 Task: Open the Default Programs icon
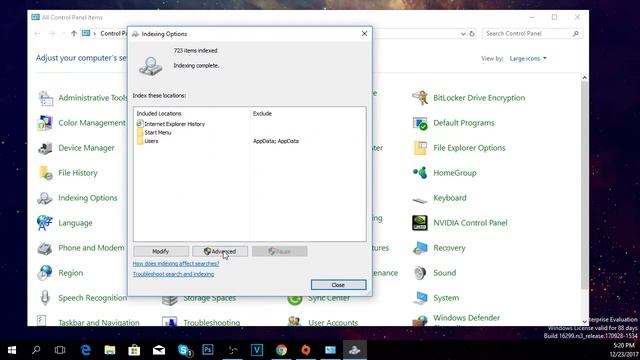(420, 123)
